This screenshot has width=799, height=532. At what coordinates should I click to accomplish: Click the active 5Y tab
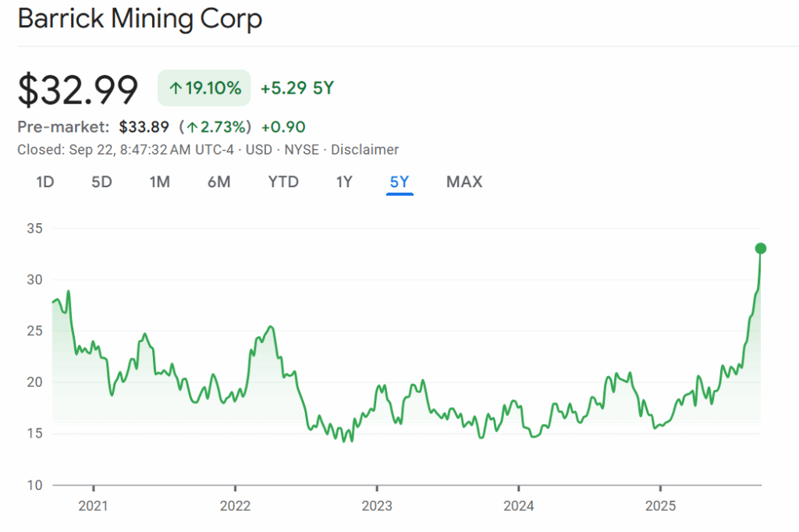(x=399, y=182)
